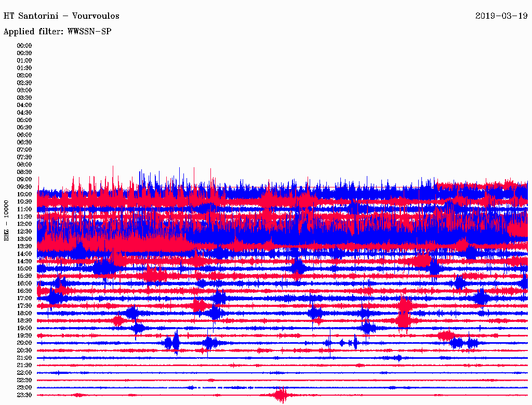Click the 20:30 time label
532x405 pixels.
pos(24,350)
